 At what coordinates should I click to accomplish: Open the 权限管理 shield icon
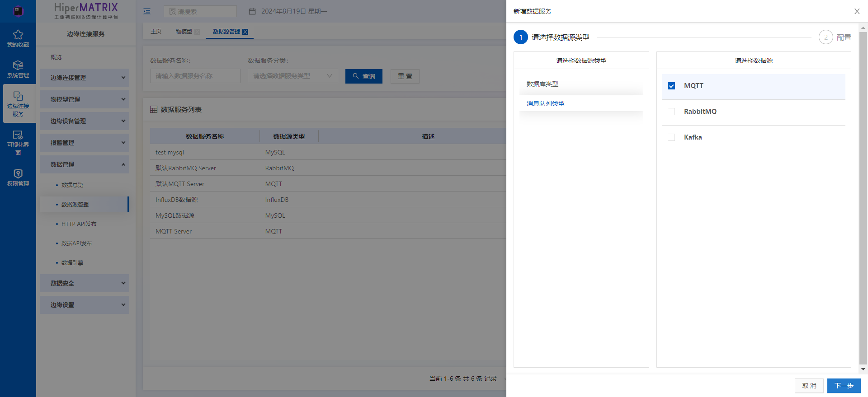[x=18, y=174]
